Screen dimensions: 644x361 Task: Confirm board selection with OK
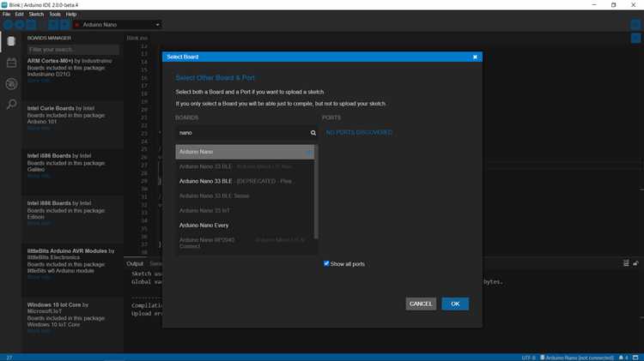[x=455, y=304]
